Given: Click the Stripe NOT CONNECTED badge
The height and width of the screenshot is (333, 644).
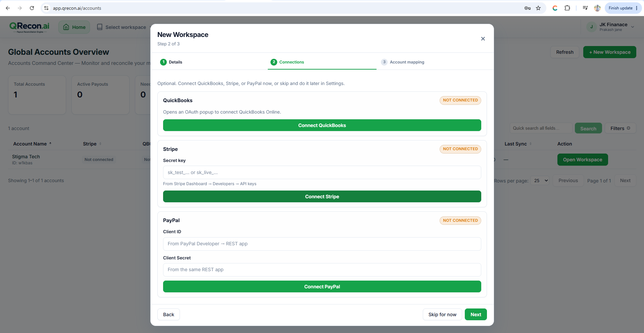Looking at the screenshot, I should point(460,149).
